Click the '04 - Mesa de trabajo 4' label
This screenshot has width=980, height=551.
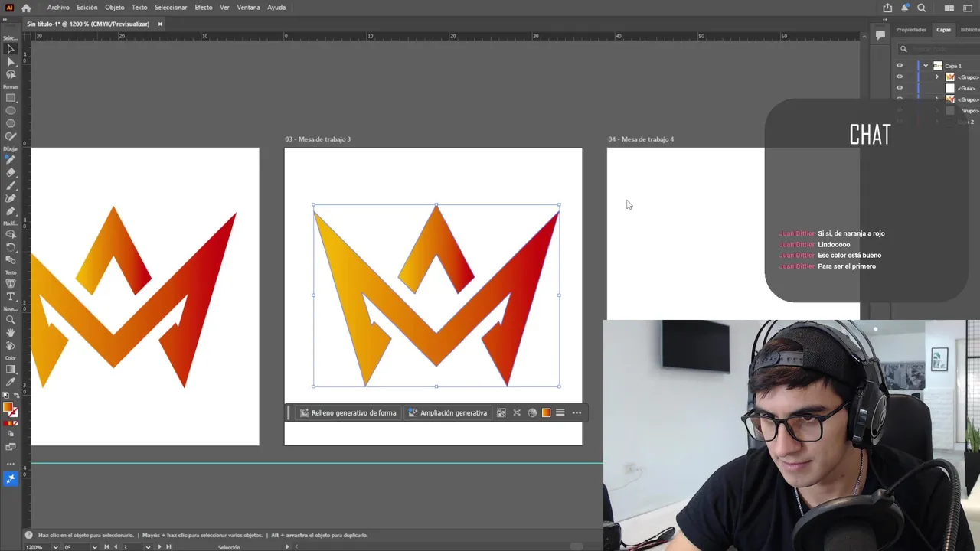[641, 139]
